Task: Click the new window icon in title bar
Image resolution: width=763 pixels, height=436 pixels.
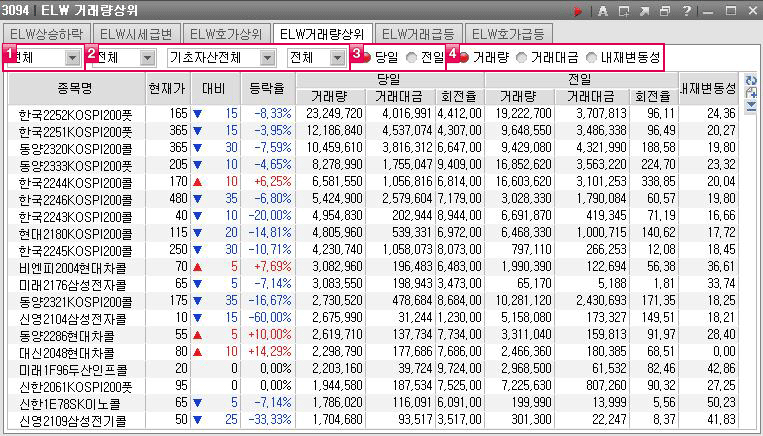Action: [x=624, y=11]
